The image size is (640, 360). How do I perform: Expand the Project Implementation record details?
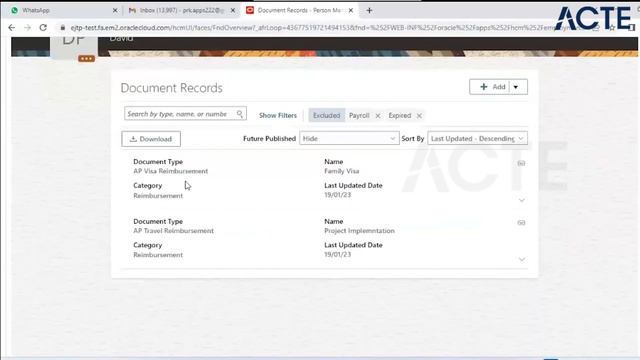coord(522,259)
